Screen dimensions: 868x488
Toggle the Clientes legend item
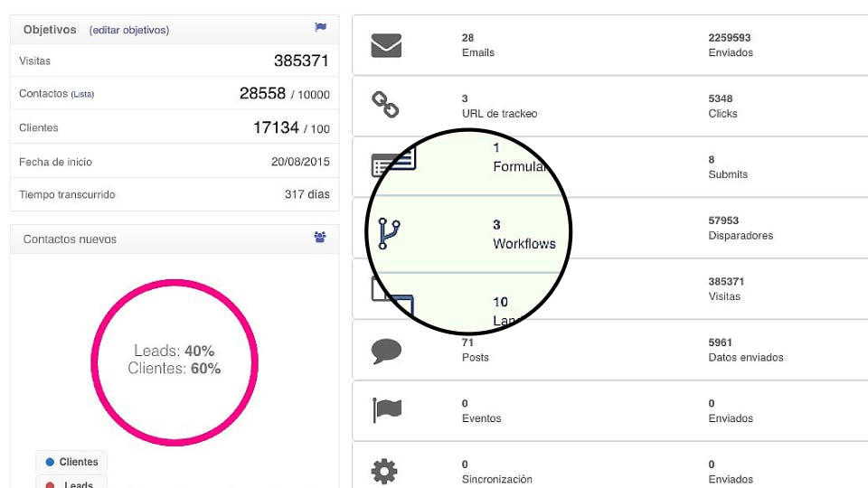(x=71, y=462)
